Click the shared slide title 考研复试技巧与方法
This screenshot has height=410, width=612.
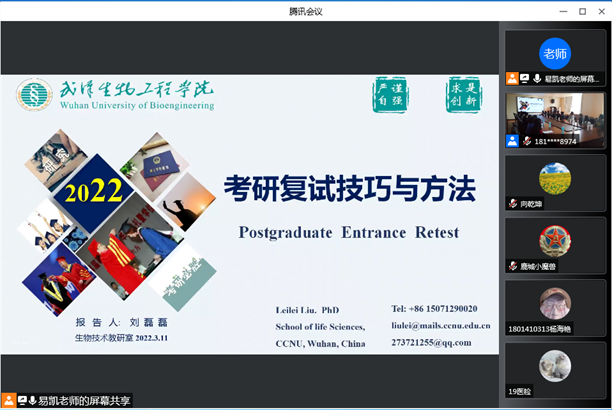coord(349,188)
